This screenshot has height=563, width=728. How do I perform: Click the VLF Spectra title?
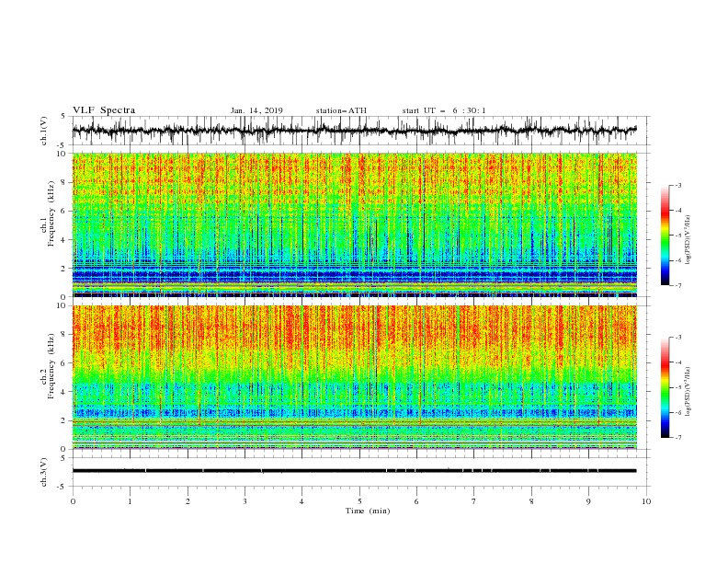(x=104, y=110)
